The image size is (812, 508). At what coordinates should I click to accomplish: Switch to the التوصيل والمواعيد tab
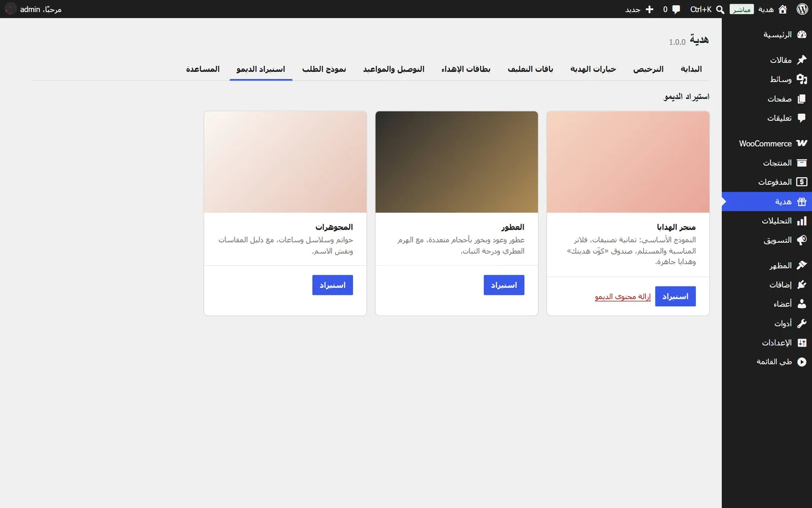tap(394, 69)
